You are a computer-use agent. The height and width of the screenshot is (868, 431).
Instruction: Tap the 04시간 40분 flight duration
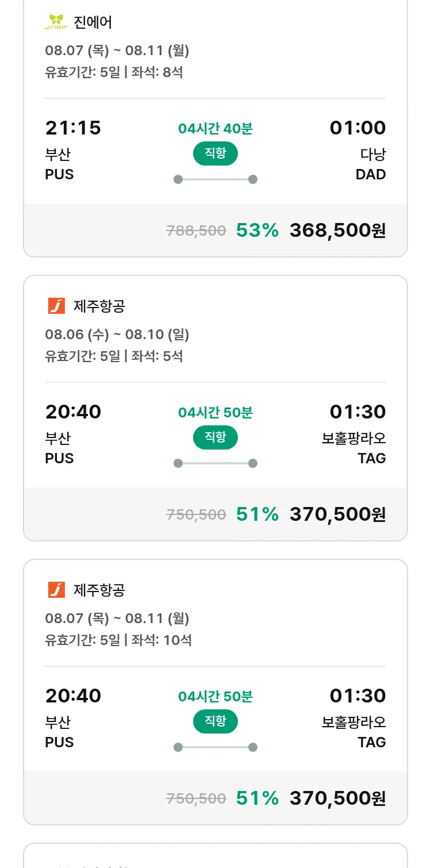coord(215,129)
